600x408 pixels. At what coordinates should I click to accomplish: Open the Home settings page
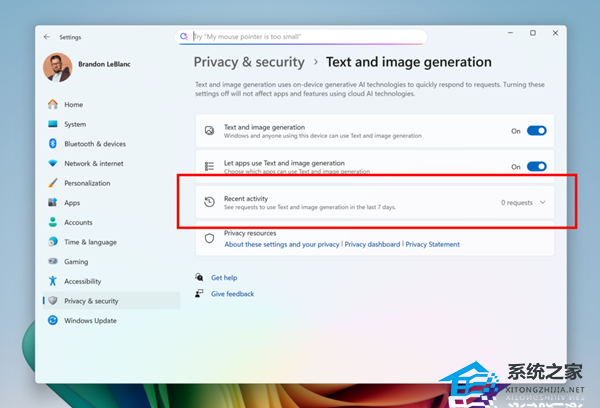pyautogui.click(x=73, y=105)
